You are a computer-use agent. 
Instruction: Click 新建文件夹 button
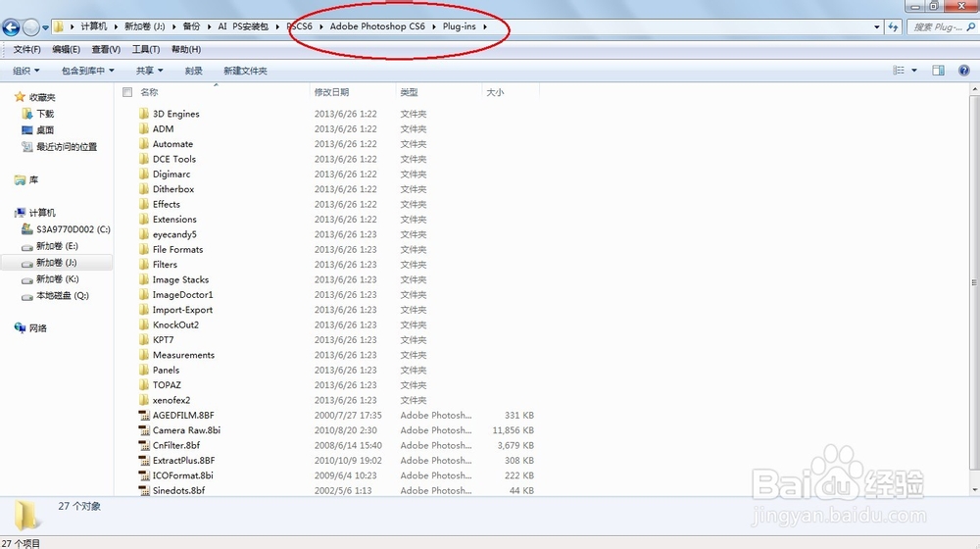(245, 71)
